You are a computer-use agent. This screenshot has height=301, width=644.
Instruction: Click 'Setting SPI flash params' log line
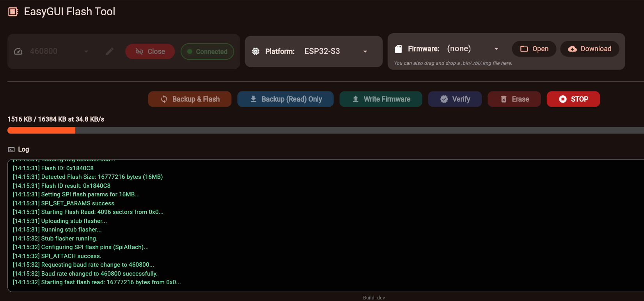[x=76, y=194]
